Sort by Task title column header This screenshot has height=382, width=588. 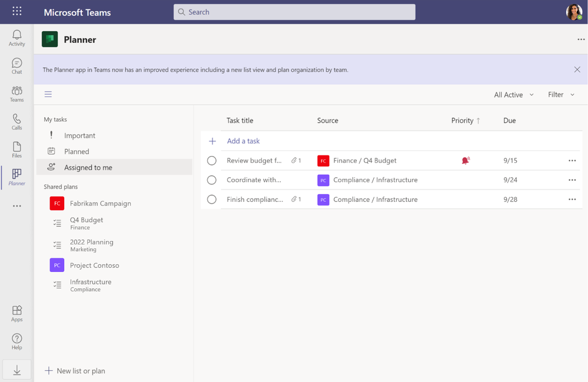click(x=240, y=120)
